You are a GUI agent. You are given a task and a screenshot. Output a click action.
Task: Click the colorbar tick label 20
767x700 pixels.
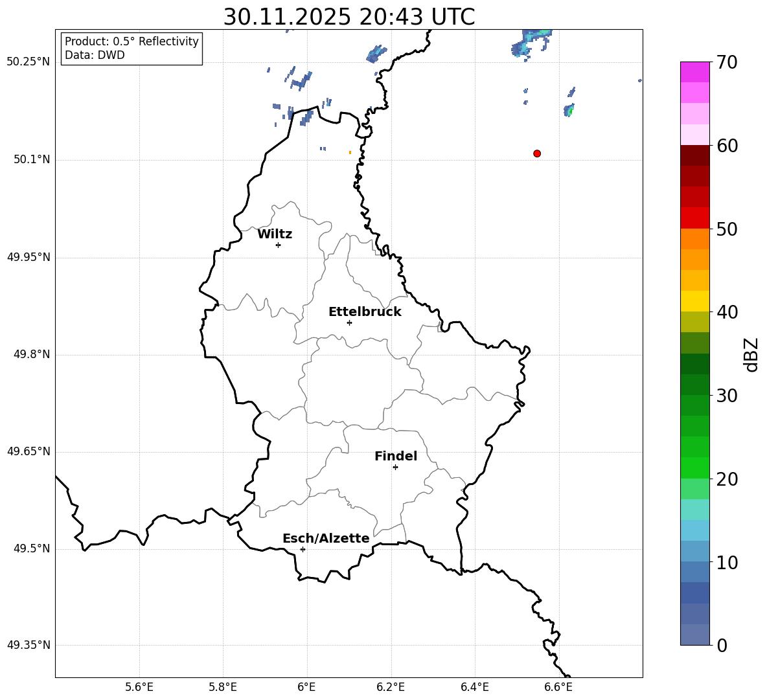pos(727,479)
